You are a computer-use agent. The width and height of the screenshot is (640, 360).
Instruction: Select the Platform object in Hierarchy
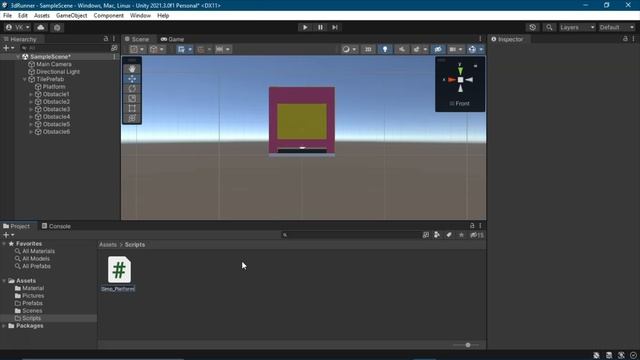[x=53, y=87]
